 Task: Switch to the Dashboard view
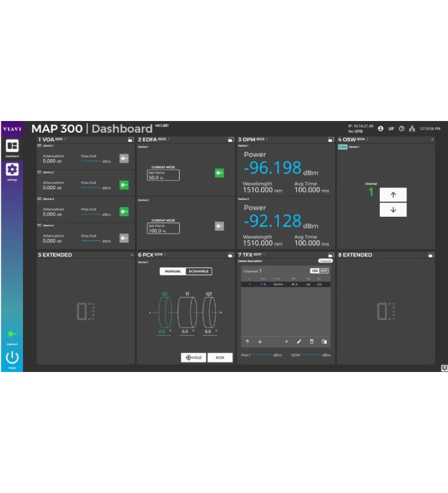tap(12, 147)
